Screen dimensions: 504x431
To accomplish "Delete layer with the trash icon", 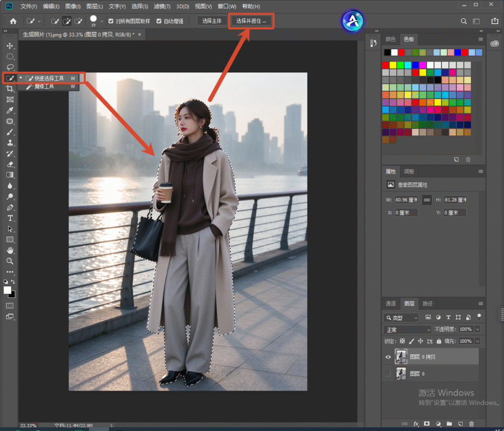I will tap(472, 424).
